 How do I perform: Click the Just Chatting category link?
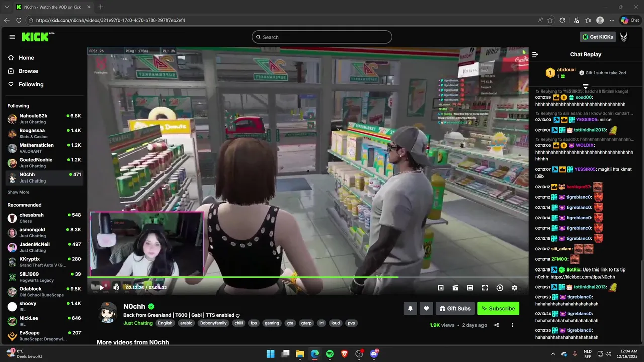(138, 323)
